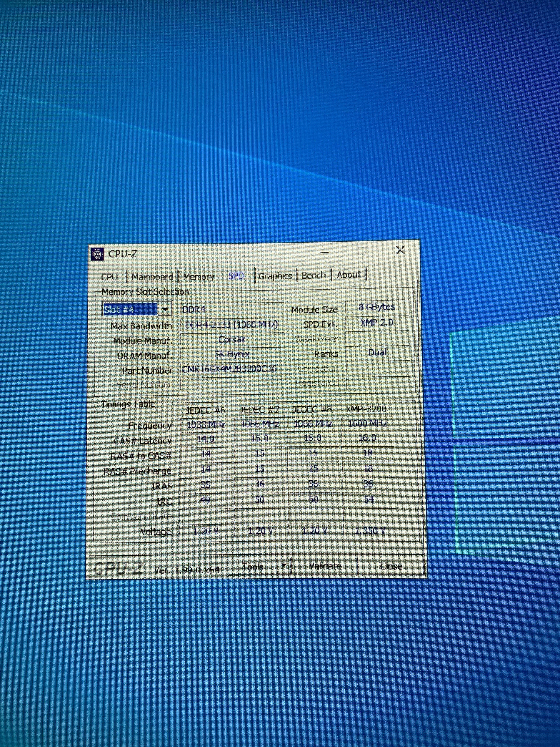Open the Tools dropdown arrow
This screenshot has height=747, width=560.
(x=284, y=566)
